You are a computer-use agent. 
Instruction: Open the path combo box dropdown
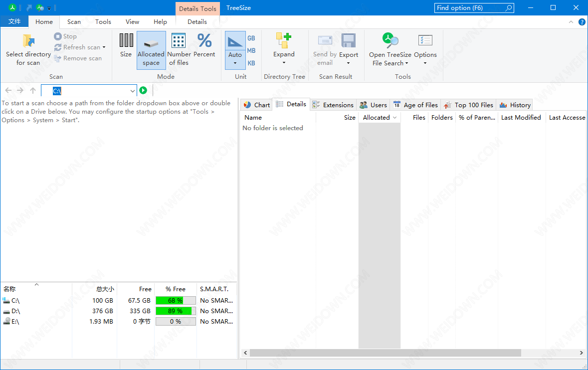(x=132, y=91)
